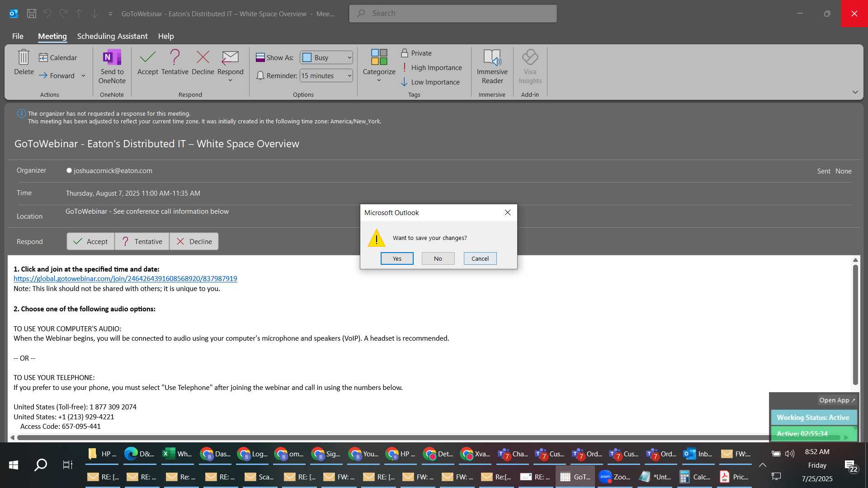Close the Microsoft Outlook dialog
This screenshot has height=488, width=868.
coord(508,212)
